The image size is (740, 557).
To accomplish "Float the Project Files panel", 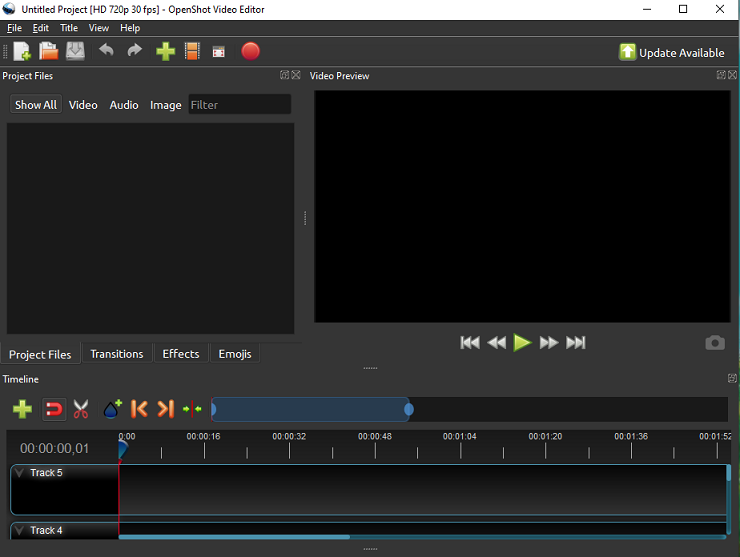I will pyautogui.click(x=285, y=75).
